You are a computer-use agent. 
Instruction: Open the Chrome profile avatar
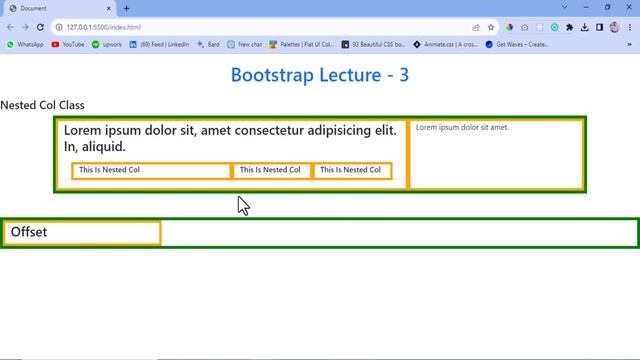614,27
